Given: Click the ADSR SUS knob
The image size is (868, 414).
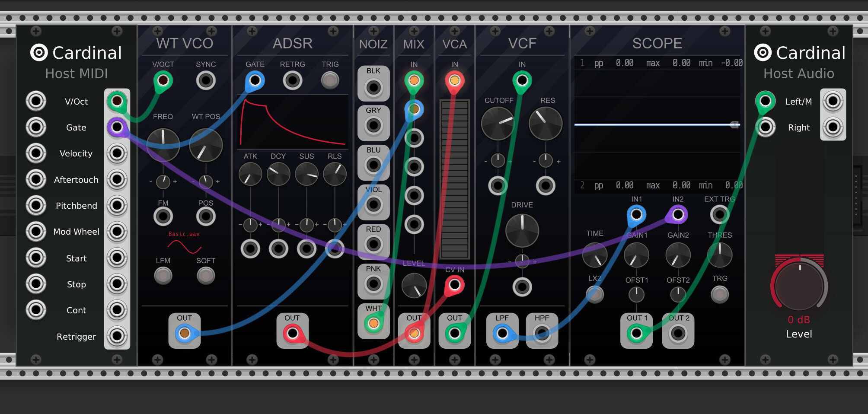Looking at the screenshot, I should point(306,174).
